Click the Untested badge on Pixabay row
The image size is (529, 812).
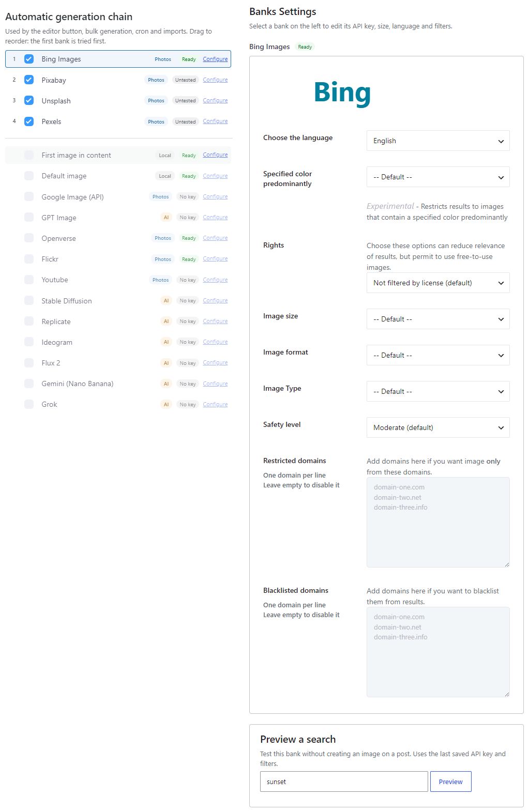(x=185, y=80)
